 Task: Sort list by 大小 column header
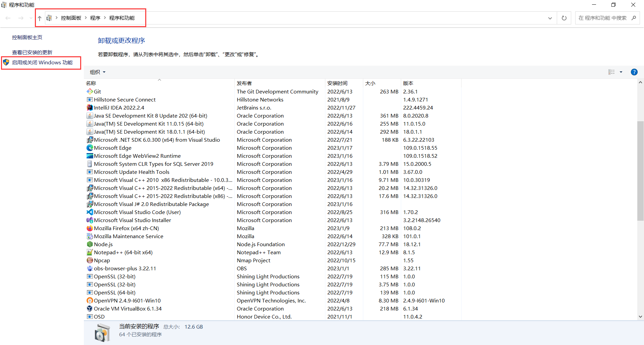382,83
